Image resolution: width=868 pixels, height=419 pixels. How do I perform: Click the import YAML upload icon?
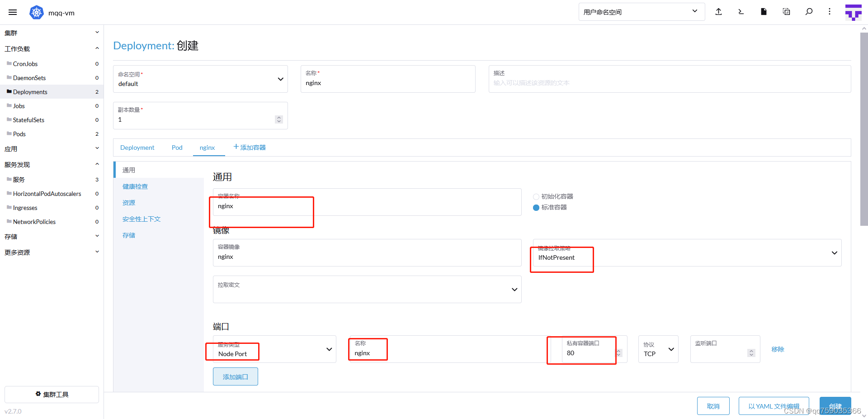pyautogui.click(x=718, y=12)
